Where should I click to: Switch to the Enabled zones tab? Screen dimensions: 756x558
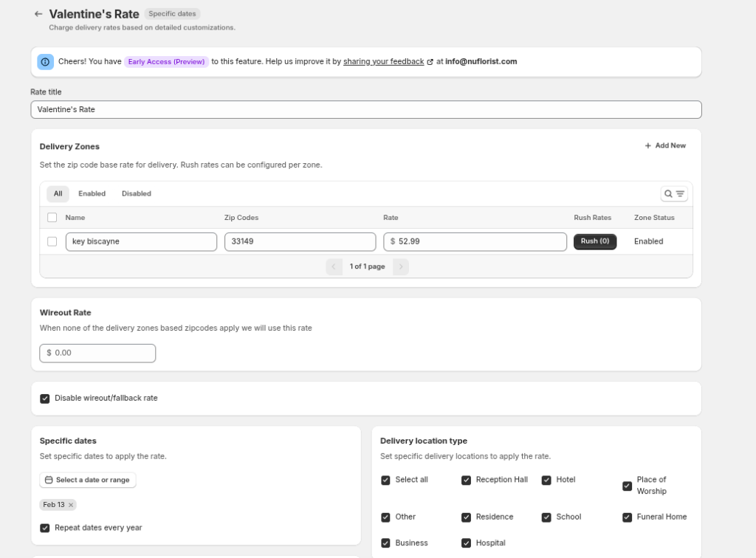tap(92, 194)
